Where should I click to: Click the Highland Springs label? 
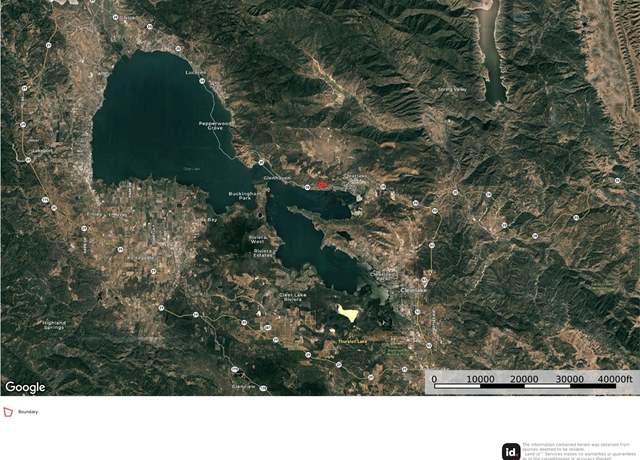(x=54, y=325)
